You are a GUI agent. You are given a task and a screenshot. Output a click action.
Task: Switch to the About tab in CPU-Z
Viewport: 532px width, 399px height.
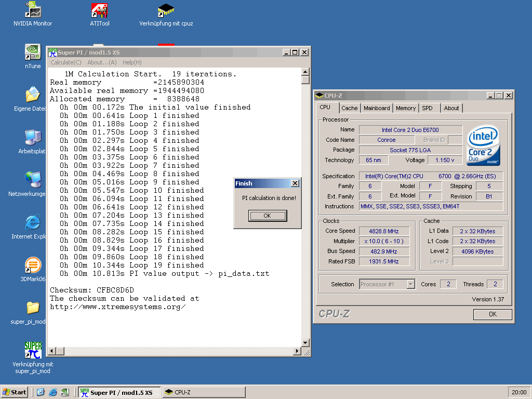451,108
